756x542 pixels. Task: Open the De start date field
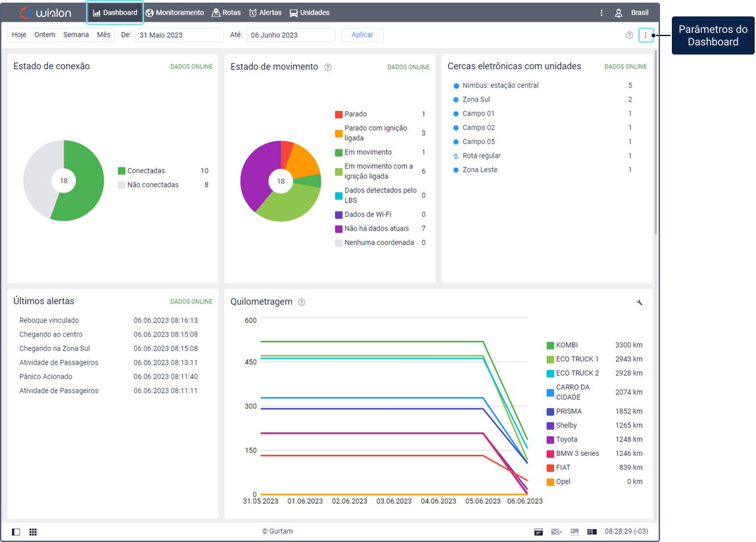[179, 35]
